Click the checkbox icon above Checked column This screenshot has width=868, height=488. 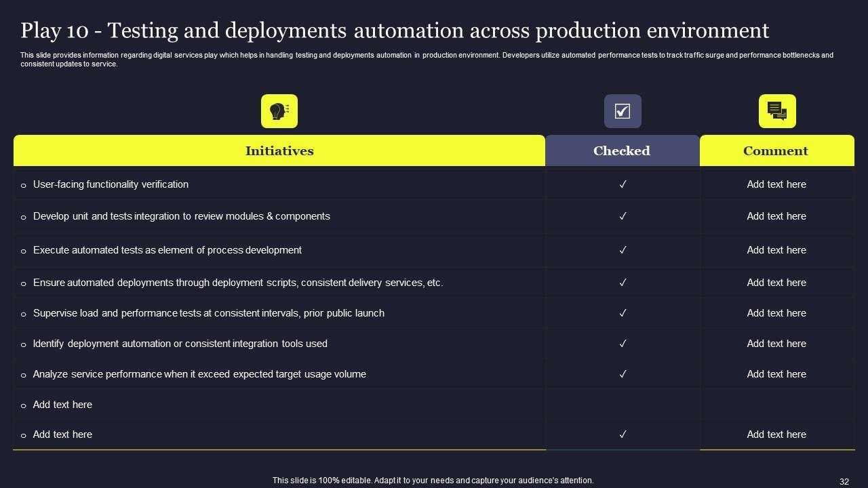coord(623,111)
